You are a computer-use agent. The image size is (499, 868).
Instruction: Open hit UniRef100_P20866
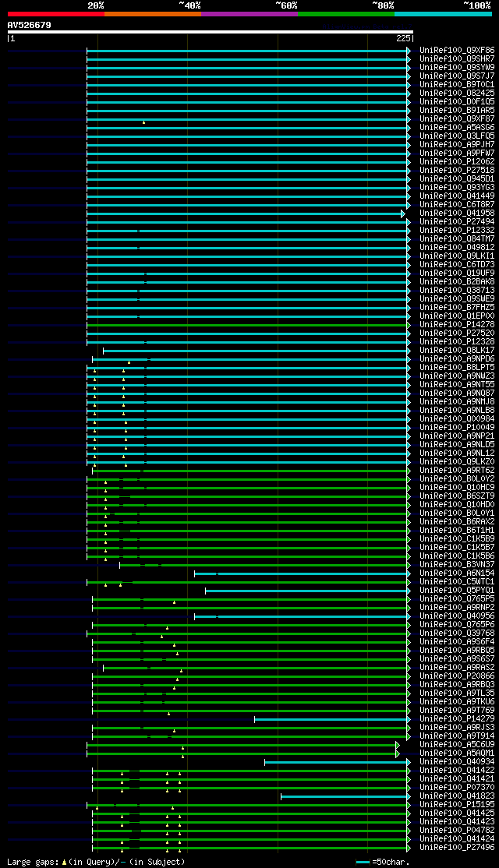457,676
